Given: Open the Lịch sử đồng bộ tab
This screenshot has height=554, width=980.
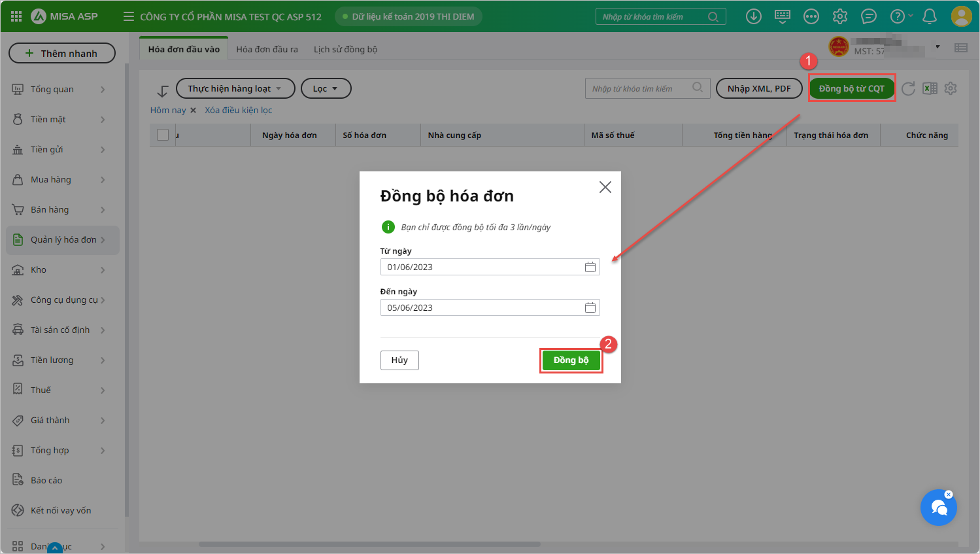Looking at the screenshot, I should pyautogui.click(x=345, y=49).
